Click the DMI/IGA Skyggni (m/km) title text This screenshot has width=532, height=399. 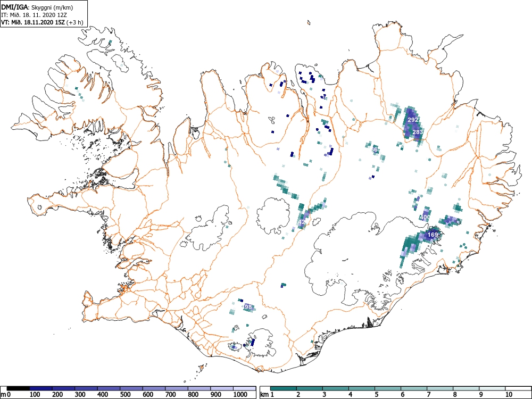click(x=37, y=7)
